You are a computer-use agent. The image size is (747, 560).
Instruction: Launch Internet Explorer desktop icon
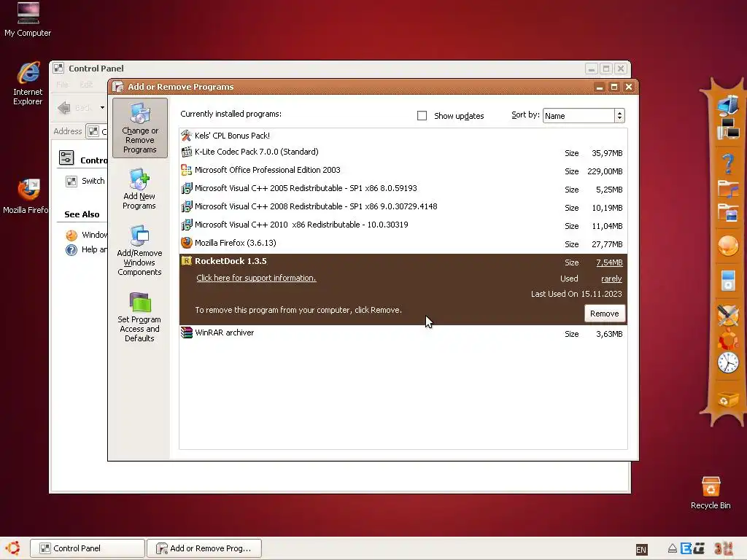(x=28, y=84)
